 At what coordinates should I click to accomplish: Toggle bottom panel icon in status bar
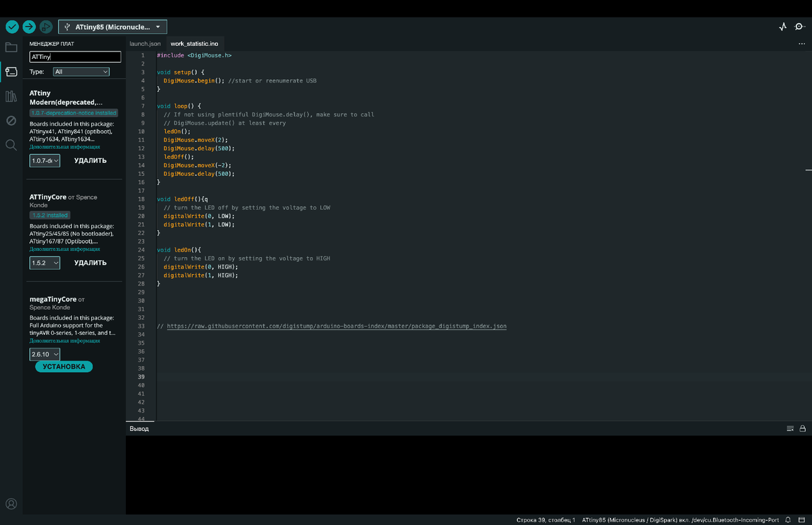803,520
